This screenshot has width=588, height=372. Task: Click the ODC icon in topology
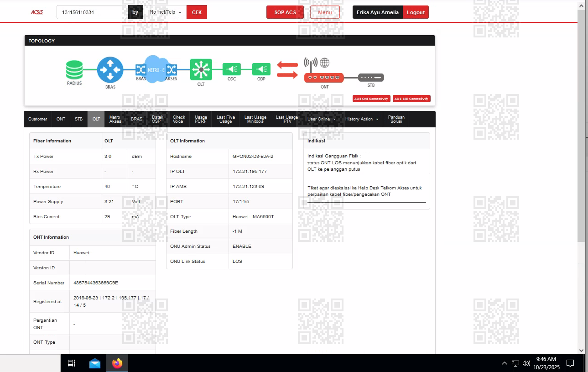(x=232, y=69)
